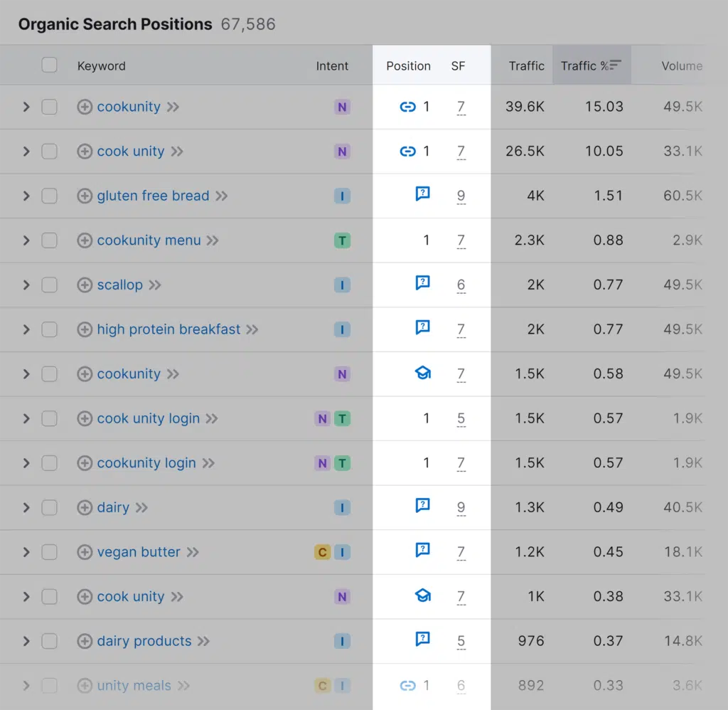Toggle the select-all checkbox in header
Image resolution: width=728 pixels, height=710 pixels.
49,65
